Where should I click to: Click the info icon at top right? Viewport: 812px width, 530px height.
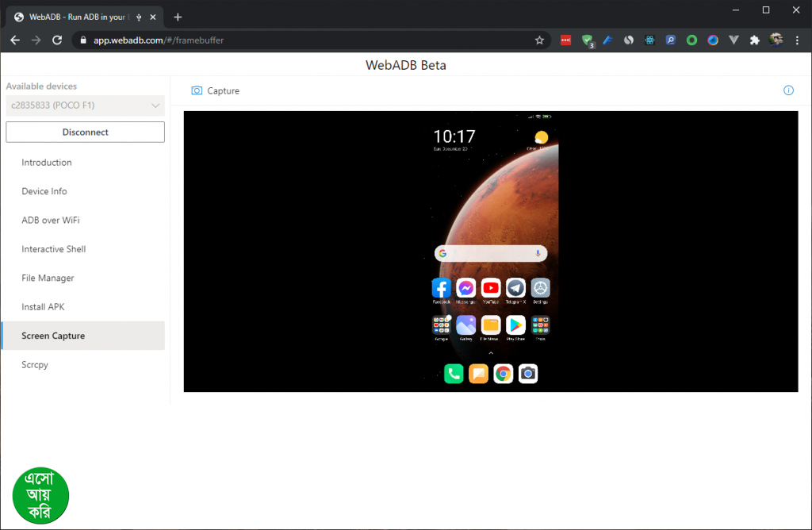point(788,90)
